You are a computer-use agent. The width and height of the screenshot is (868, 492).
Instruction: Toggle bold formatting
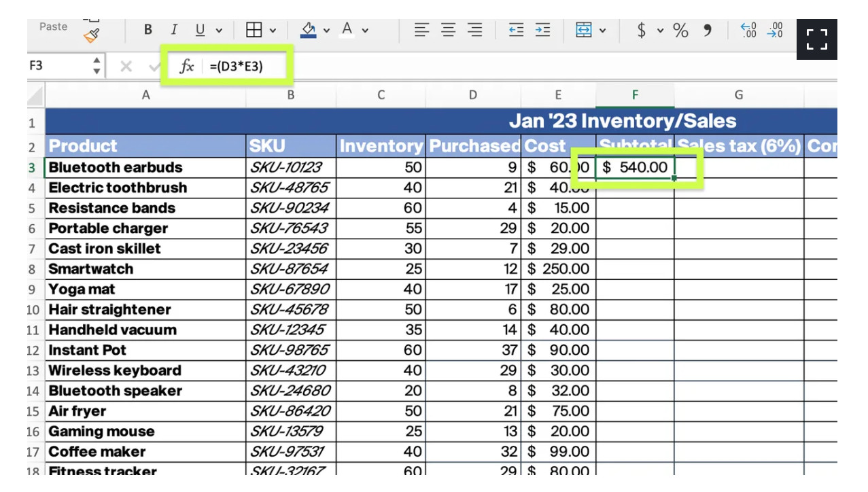pos(147,30)
